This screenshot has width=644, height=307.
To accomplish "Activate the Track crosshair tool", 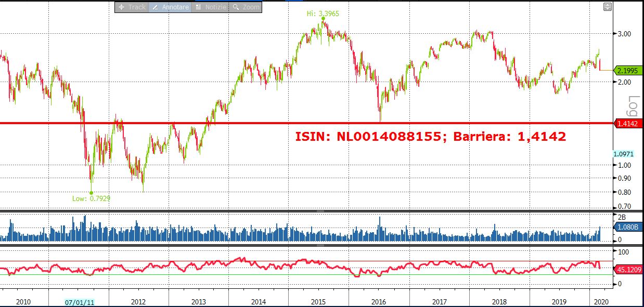I will pyautogui.click(x=132, y=7).
